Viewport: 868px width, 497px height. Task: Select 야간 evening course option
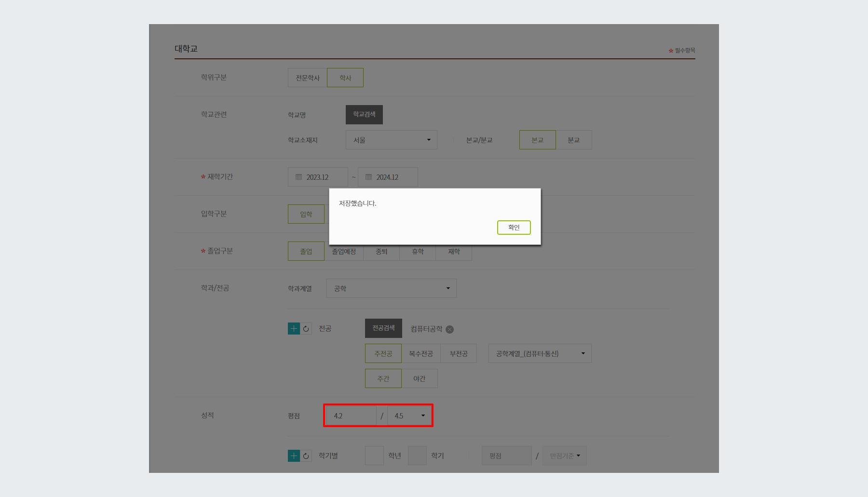[420, 378]
